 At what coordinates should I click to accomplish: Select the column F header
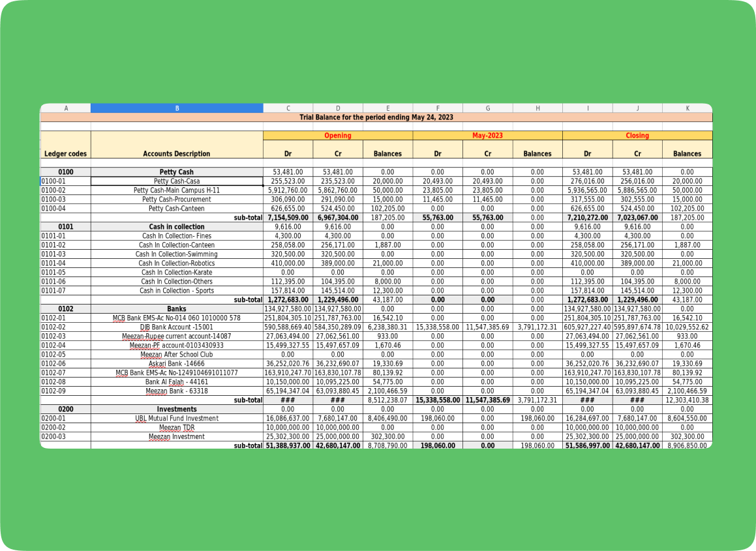437,108
